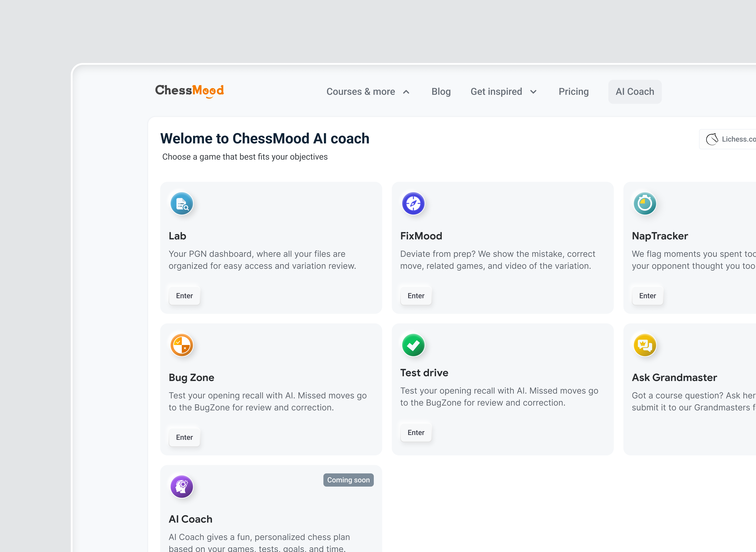This screenshot has width=756, height=552.
Task: Click the AI Coach purple head icon
Action: (182, 487)
